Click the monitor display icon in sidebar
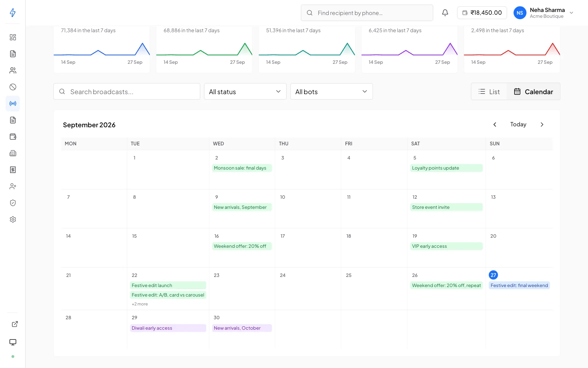The height and width of the screenshot is (368, 588). 13,342
